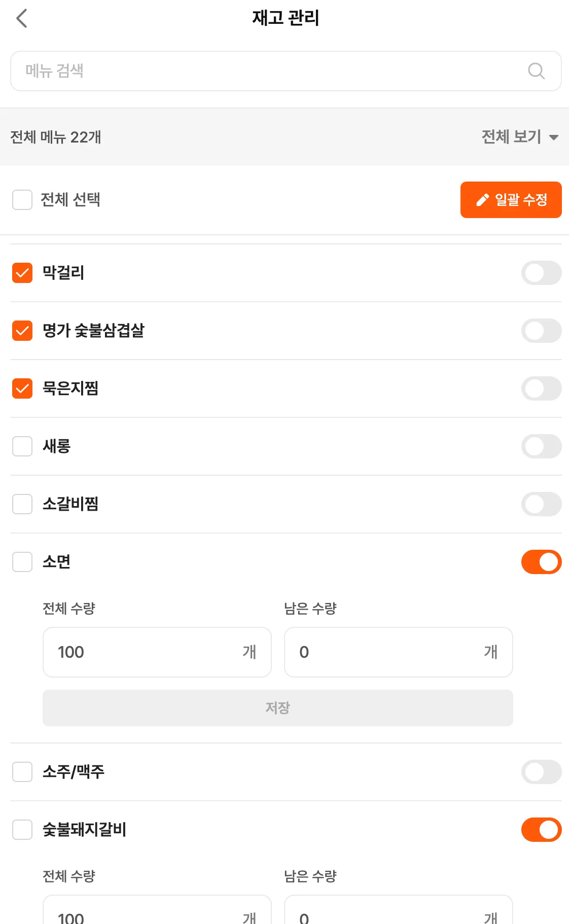Click 소면 남은 수량 input field
569x924 pixels.
(388, 652)
